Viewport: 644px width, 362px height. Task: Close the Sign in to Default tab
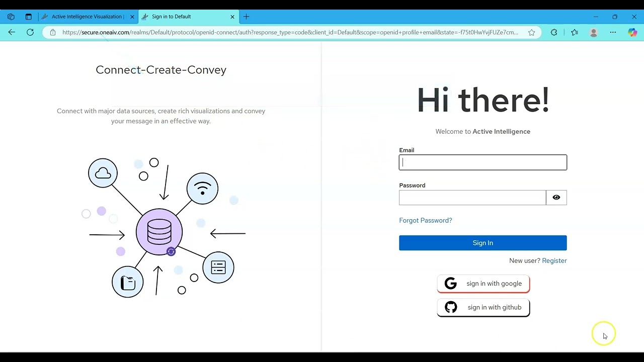click(232, 17)
